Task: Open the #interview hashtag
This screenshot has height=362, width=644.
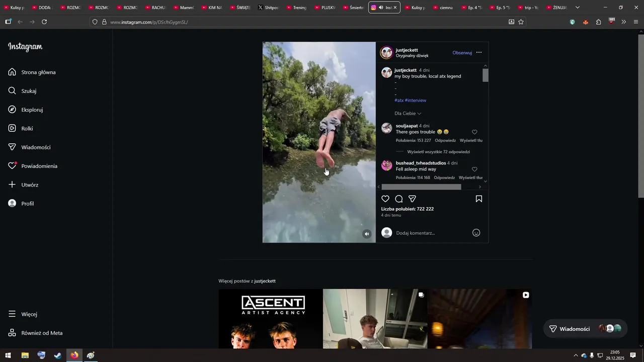Action: pyautogui.click(x=416, y=101)
